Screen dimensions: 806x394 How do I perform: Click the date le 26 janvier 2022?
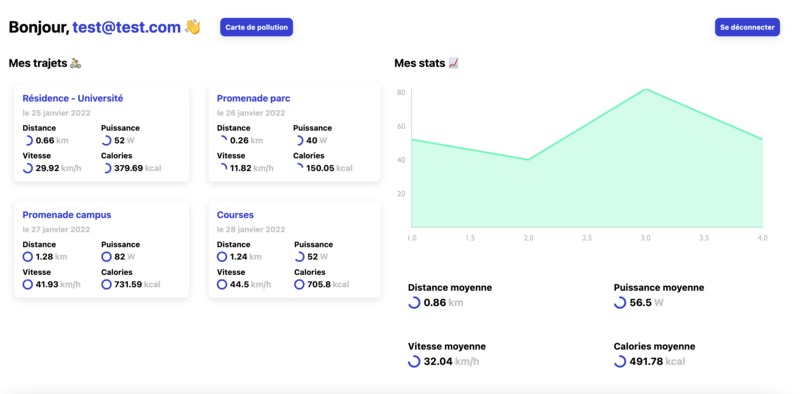(x=251, y=113)
